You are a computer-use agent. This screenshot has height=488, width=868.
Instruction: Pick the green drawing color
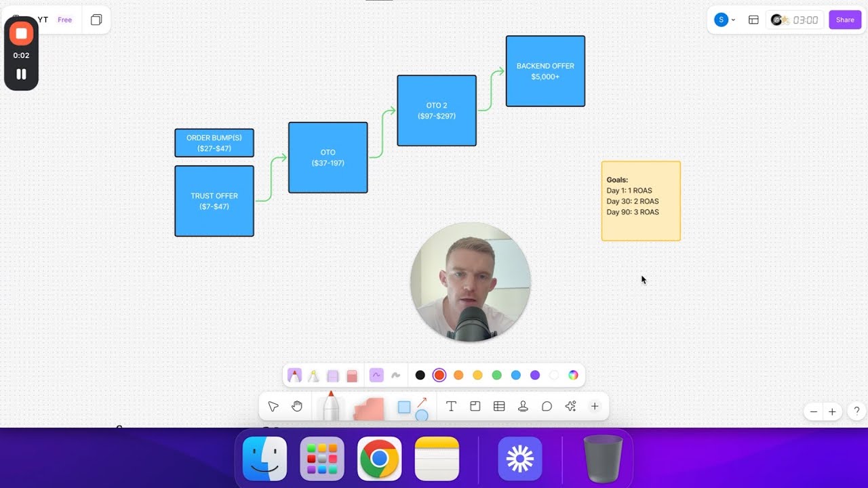[x=496, y=375]
